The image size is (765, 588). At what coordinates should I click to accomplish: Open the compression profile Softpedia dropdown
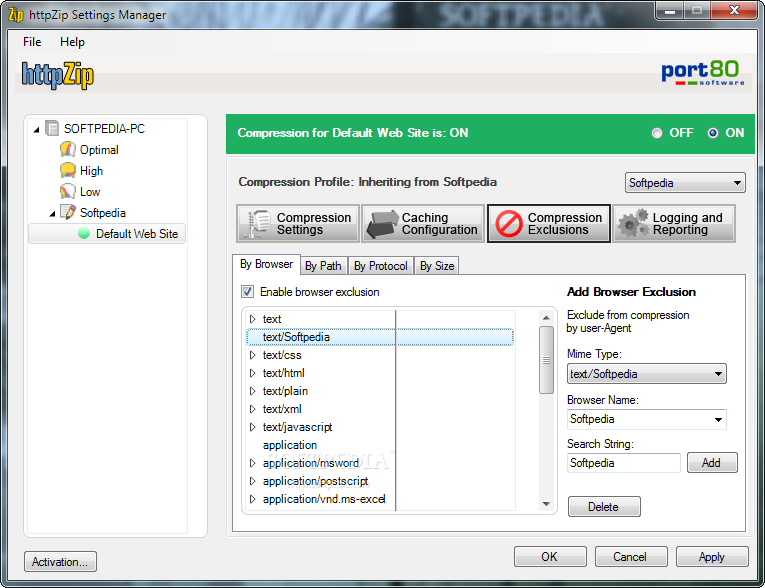tap(685, 183)
